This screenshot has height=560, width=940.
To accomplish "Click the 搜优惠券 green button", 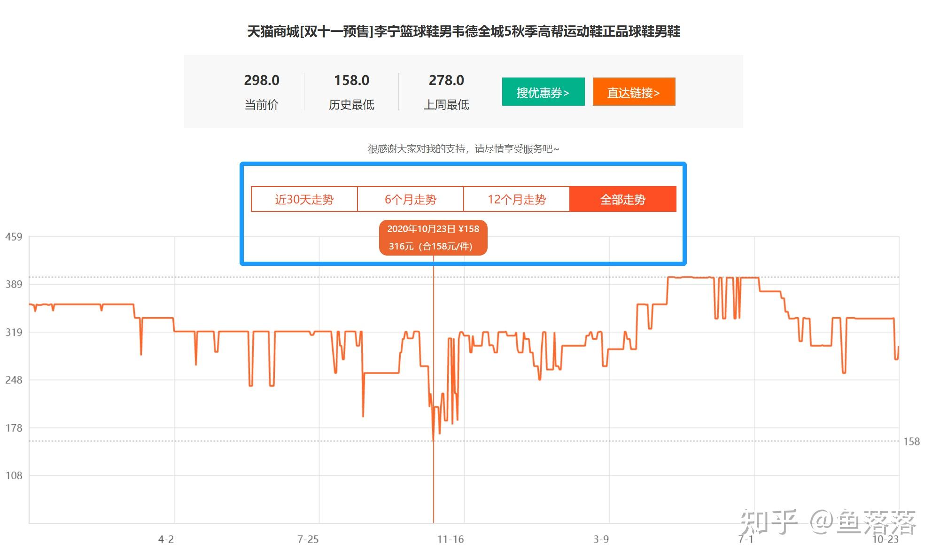I will [543, 92].
